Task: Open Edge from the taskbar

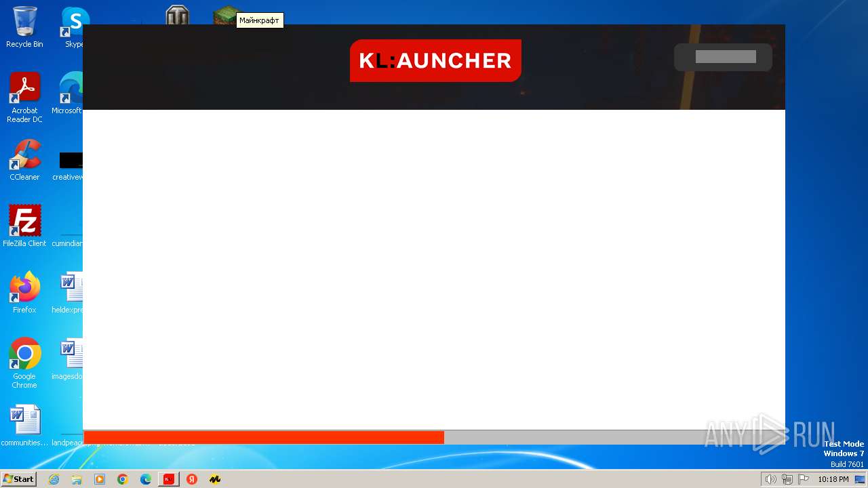Action: pos(146,479)
